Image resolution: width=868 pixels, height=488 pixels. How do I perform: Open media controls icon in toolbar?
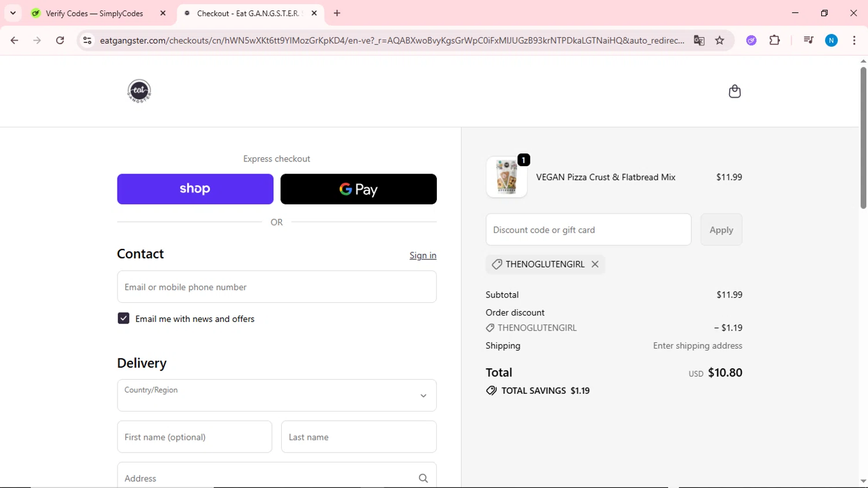click(x=808, y=40)
